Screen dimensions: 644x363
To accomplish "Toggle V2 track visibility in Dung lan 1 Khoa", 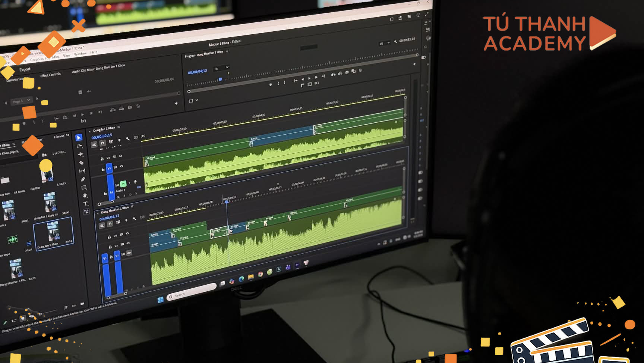I will (x=120, y=156).
